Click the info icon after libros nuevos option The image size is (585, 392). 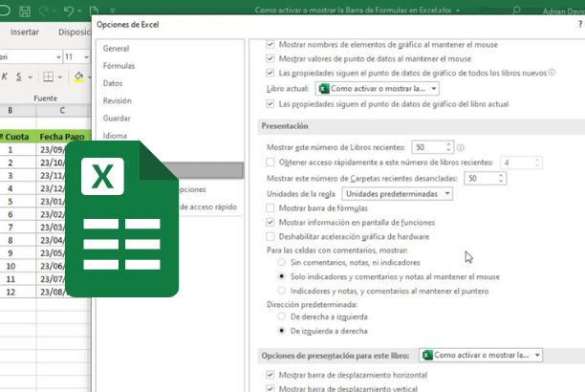[x=552, y=73]
